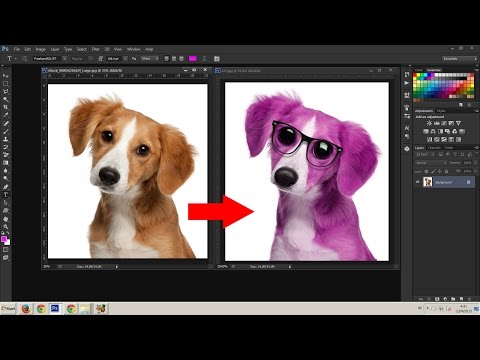Select the Hand tool
Screen dimensions: 480x360
(6, 219)
